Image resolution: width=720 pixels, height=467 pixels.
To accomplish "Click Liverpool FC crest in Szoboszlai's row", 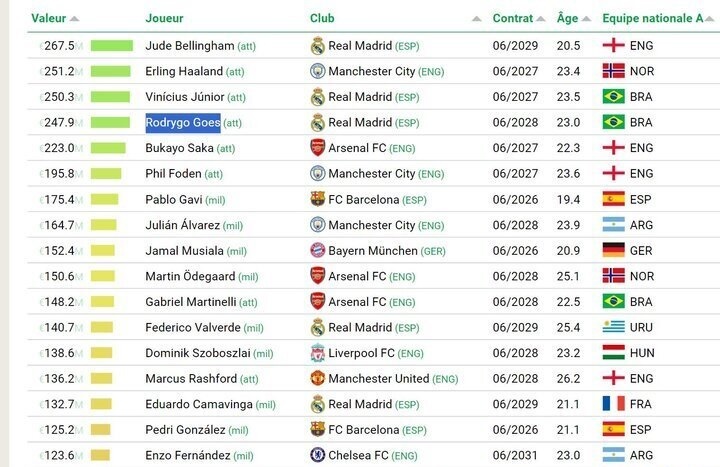I will 318,353.
